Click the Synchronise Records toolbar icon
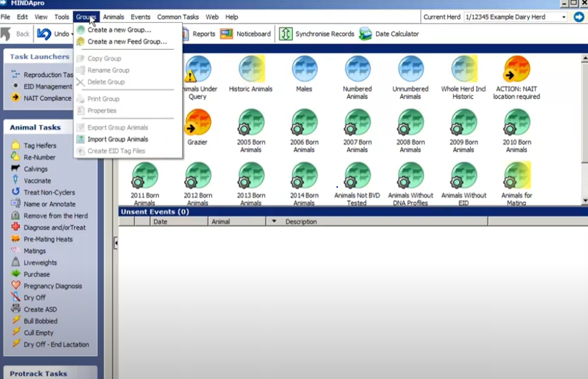The height and width of the screenshot is (379, 588). [286, 34]
